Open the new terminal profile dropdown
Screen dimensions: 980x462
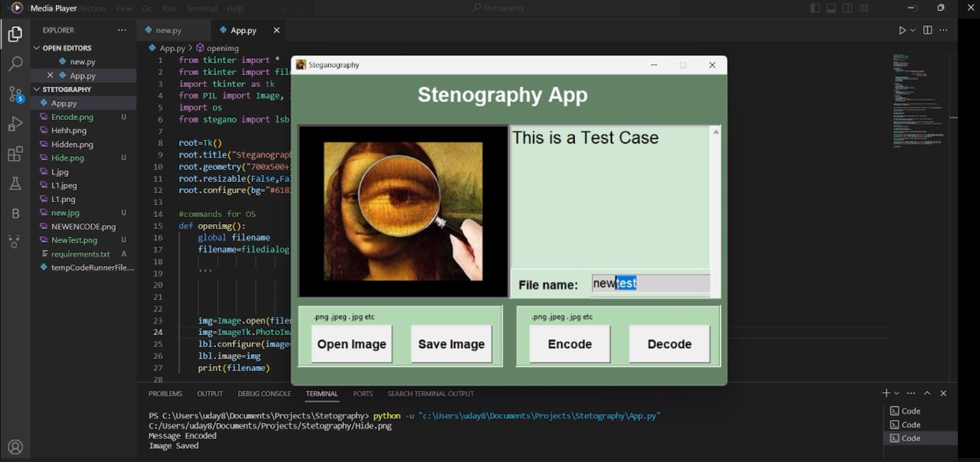[x=897, y=393]
